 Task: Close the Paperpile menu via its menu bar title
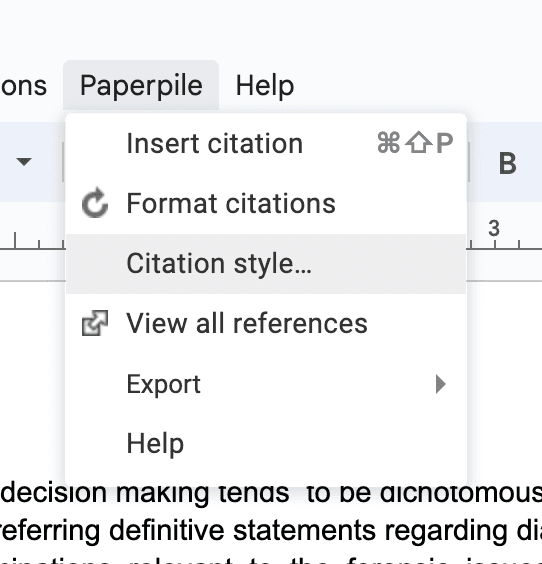pyautogui.click(x=141, y=86)
